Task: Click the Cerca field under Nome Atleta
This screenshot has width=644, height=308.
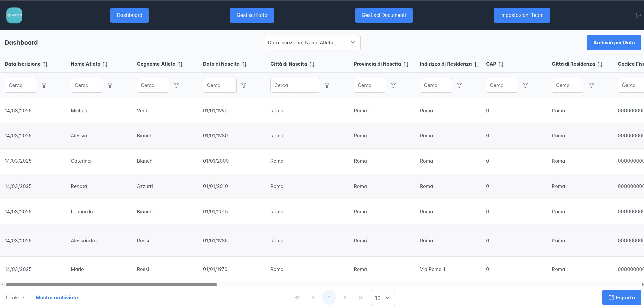Action: (x=86, y=85)
